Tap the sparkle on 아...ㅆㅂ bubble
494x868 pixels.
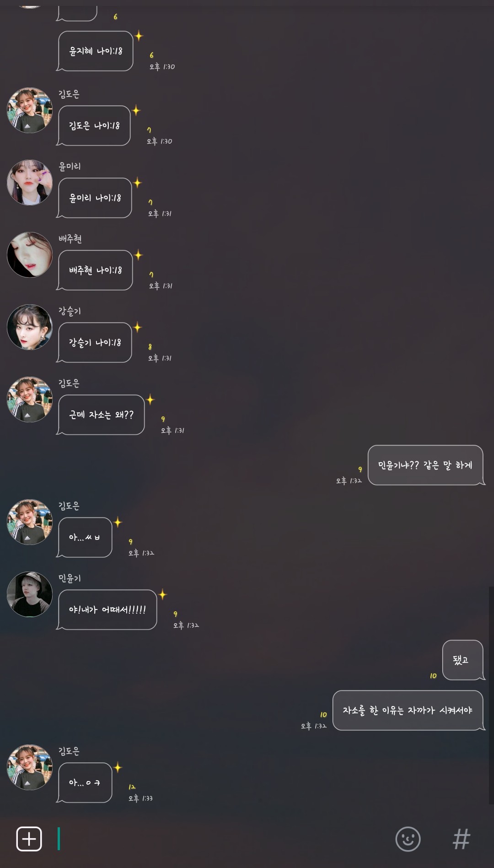click(118, 522)
